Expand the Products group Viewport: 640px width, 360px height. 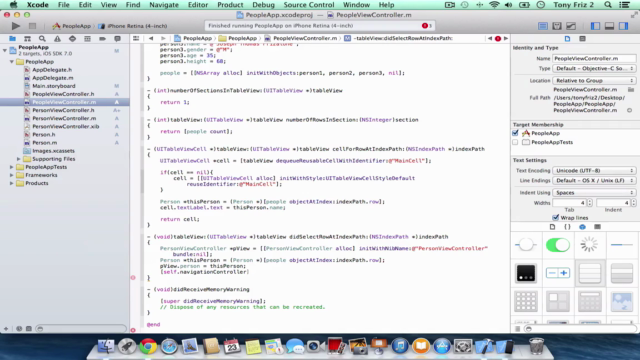click(x=11, y=183)
